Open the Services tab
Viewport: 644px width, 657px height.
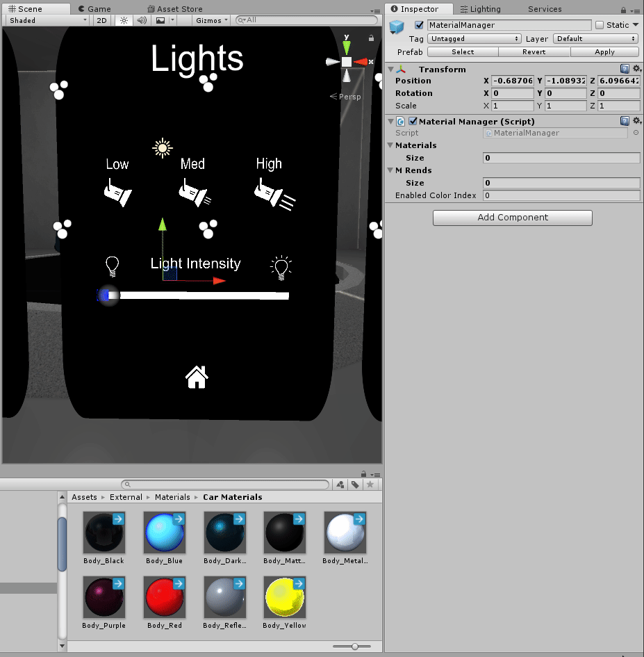(x=545, y=9)
